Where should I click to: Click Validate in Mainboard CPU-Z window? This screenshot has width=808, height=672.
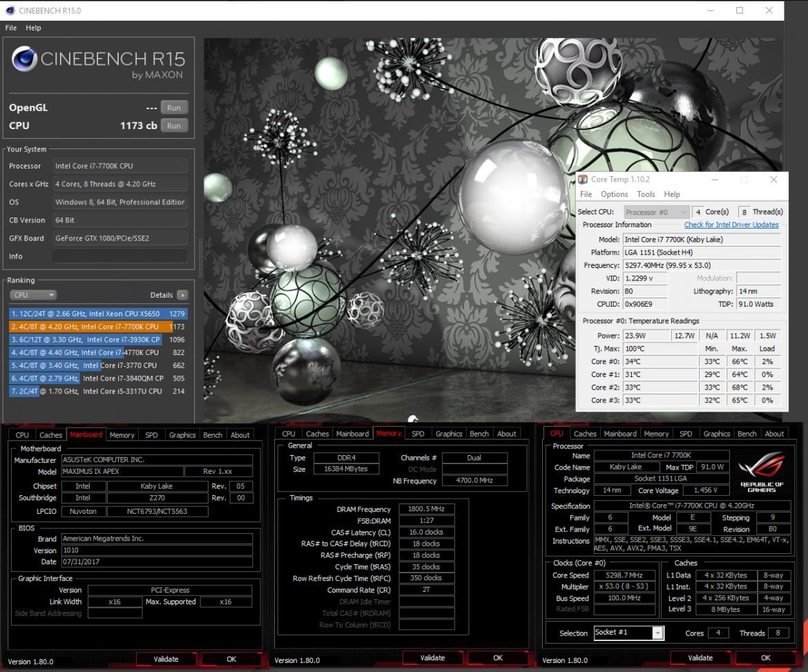click(x=166, y=659)
